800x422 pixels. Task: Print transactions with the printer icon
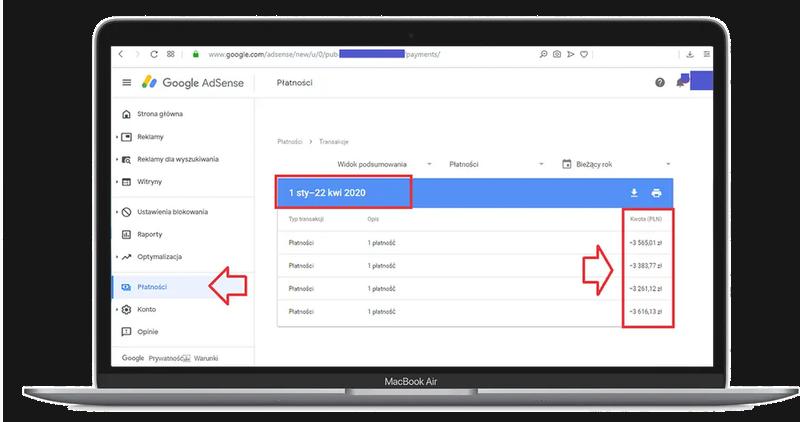click(x=657, y=193)
